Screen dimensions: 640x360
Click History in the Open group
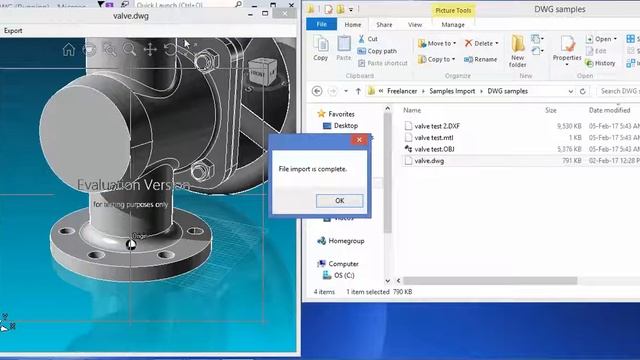click(x=600, y=63)
